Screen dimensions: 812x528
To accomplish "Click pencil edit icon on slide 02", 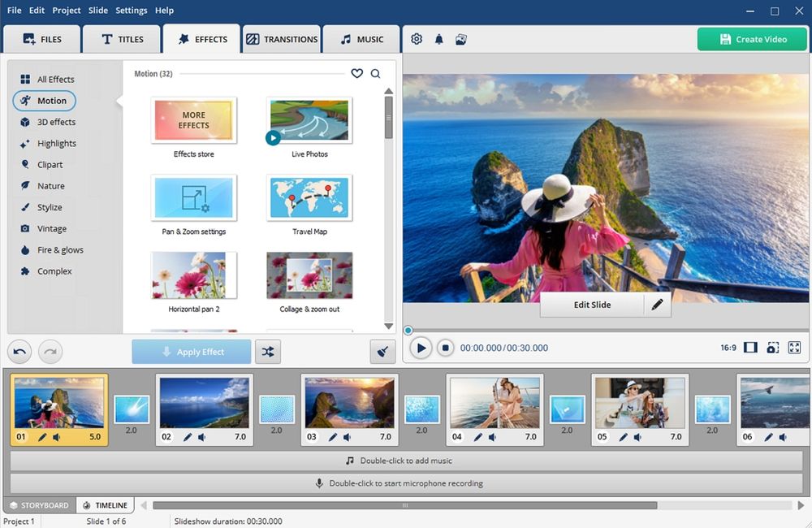I will pos(188,437).
